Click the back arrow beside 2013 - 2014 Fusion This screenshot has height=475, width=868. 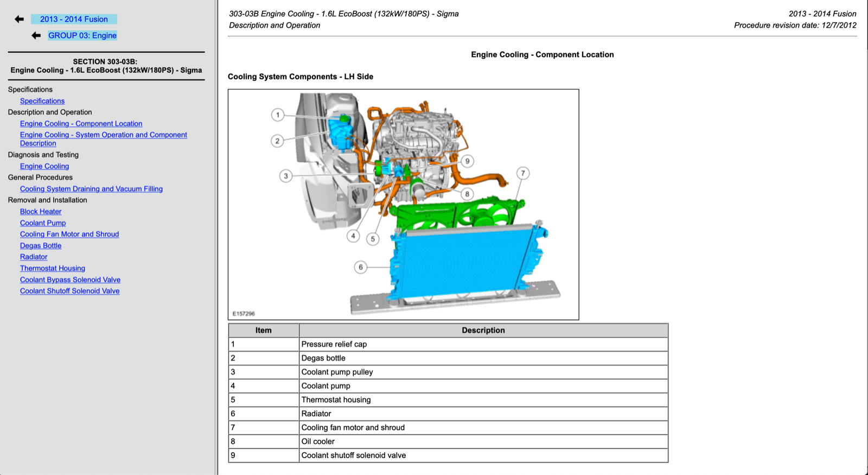pyautogui.click(x=19, y=19)
